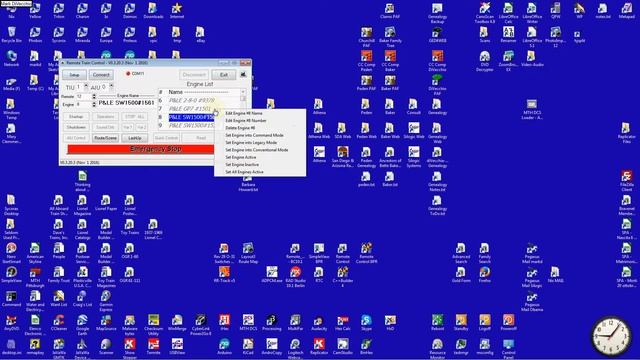Screen dimensions: 640x360
Task: Select the Google Earth desktop icon
Action: point(82,325)
